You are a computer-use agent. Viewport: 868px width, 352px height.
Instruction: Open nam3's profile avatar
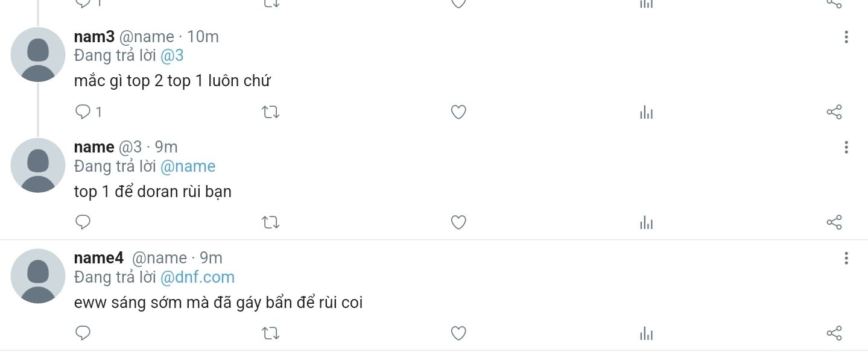click(38, 54)
